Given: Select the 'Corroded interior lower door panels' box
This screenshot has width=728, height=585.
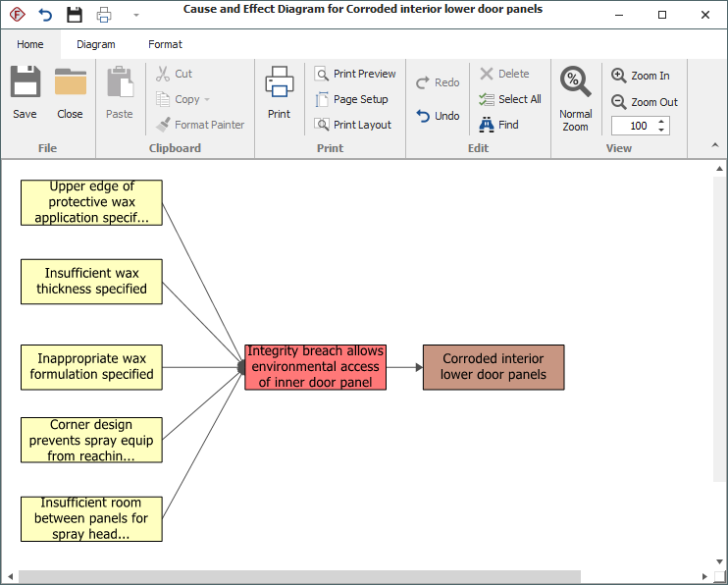Looking at the screenshot, I should [494, 367].
